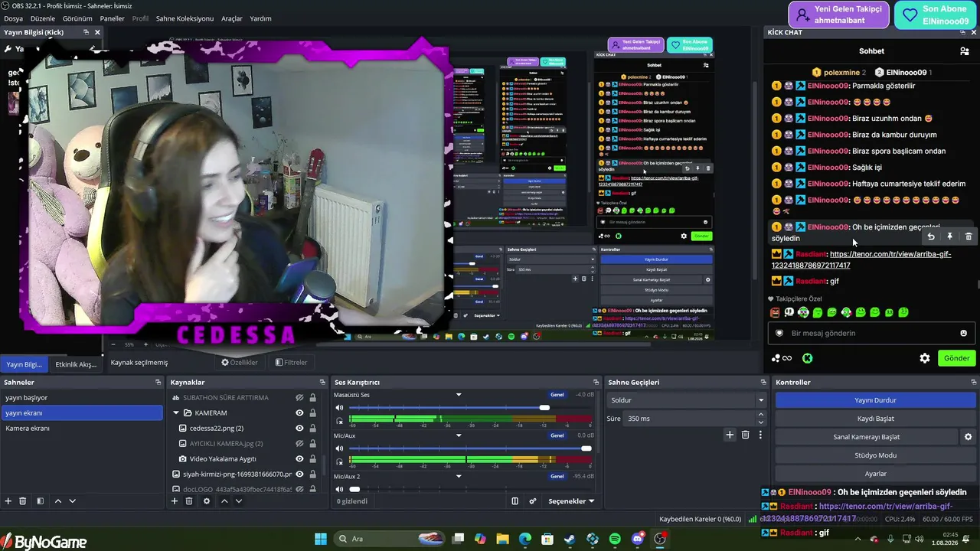Move the selected scene down
The image size is (980, 551).
(x=72, y=501)
